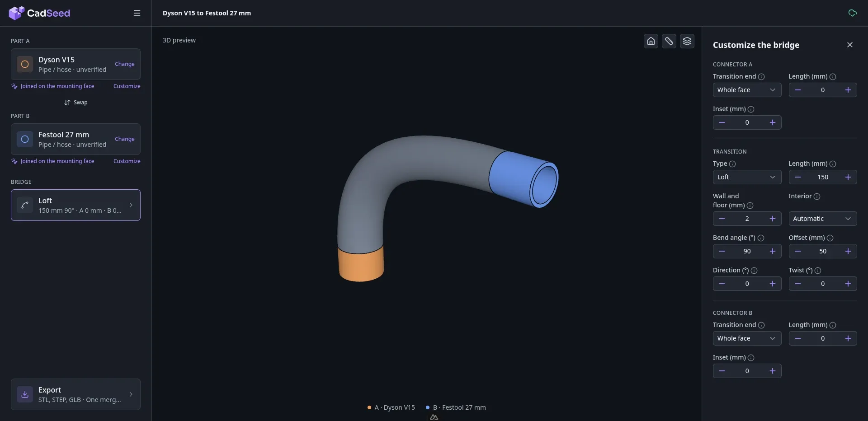Image resolution: width=868 pixels, height=421 pixels.
Task: Click the sparkle icon beside Part A's mounting face
Action: 14,86
